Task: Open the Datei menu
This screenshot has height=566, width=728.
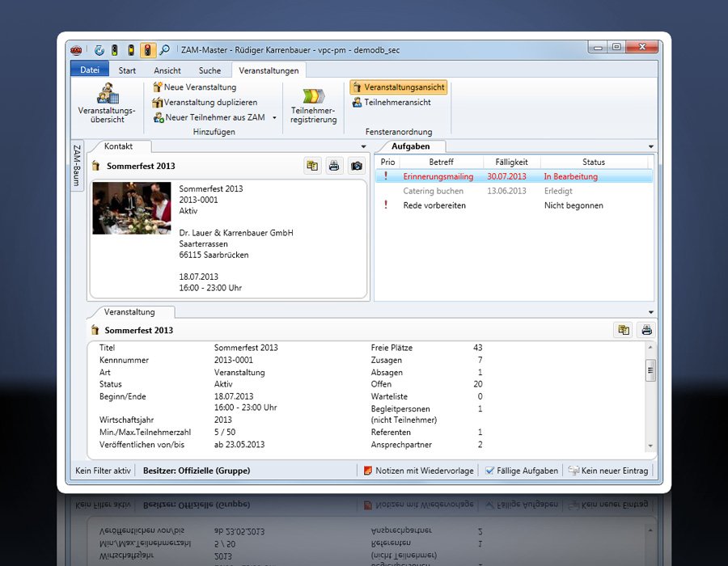Action: [x=90, y=70]
